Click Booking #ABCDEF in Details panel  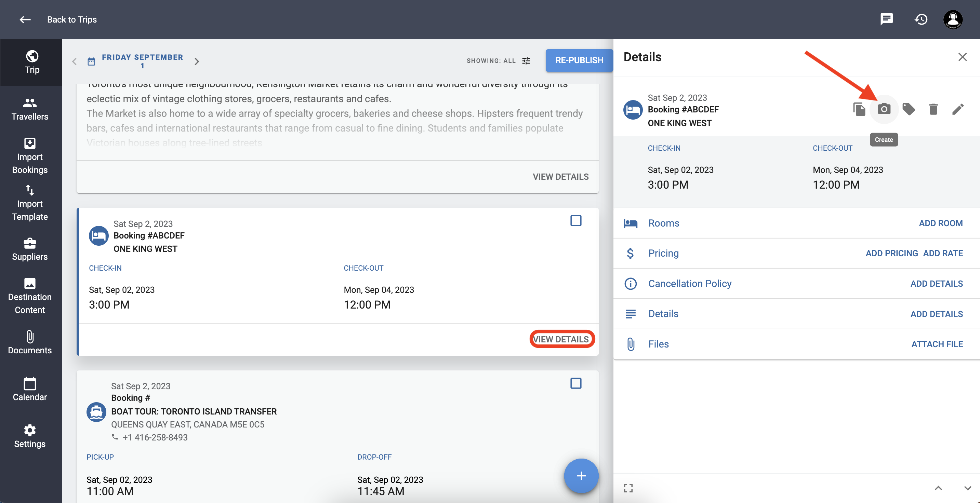[683, 109]
